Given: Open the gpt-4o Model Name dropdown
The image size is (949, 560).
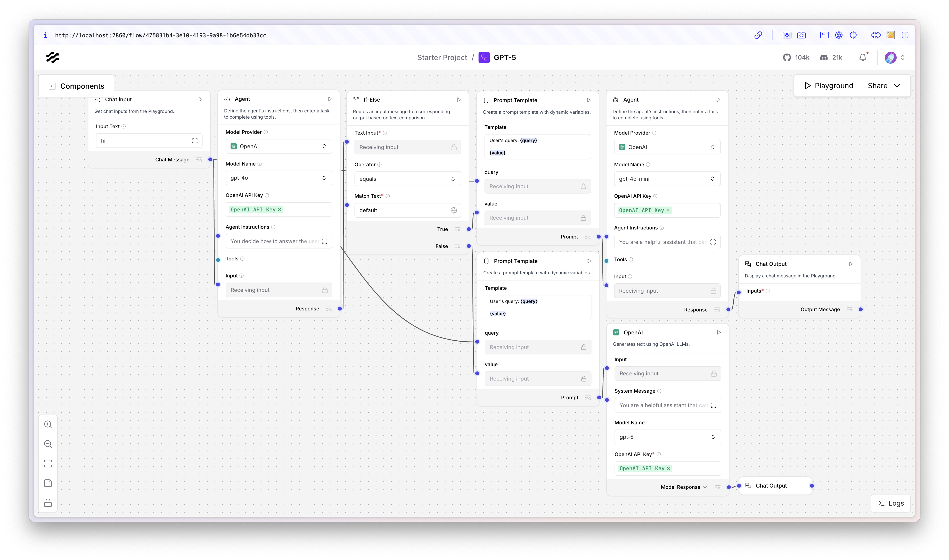Looking at the screenshot, I should (x=279, y=178).
